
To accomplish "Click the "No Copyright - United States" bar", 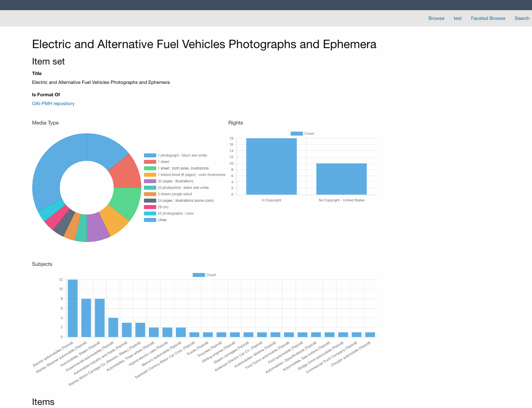I will 342,179.
